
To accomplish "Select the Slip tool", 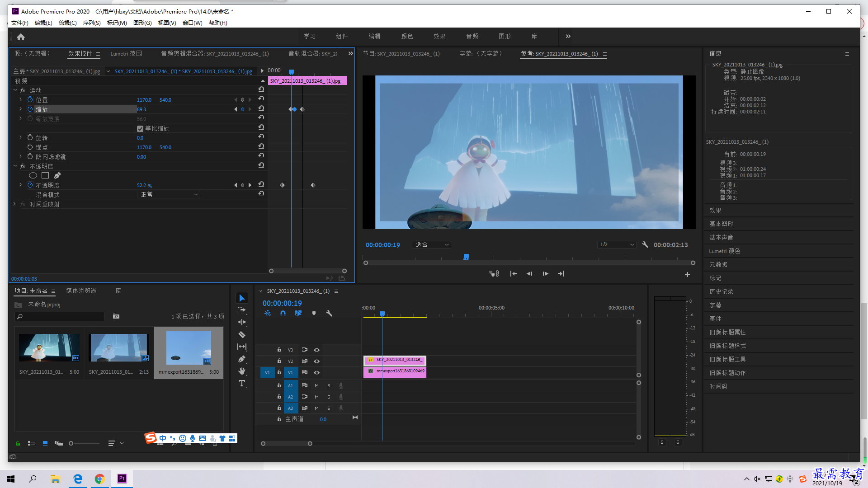I will pyautogui.click(x=242, y=347).
